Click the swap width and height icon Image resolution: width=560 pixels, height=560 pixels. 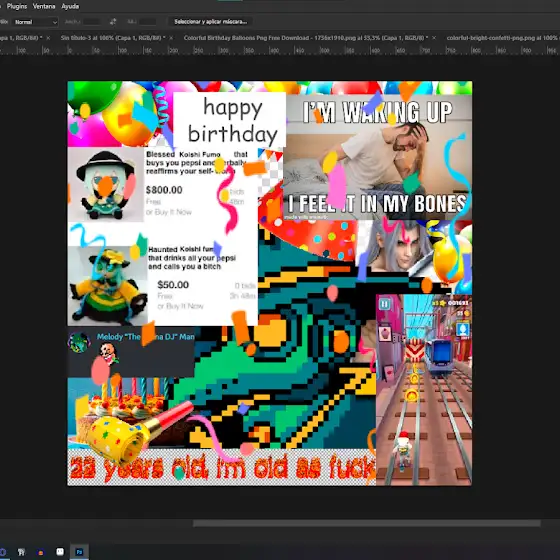(113, 22)
